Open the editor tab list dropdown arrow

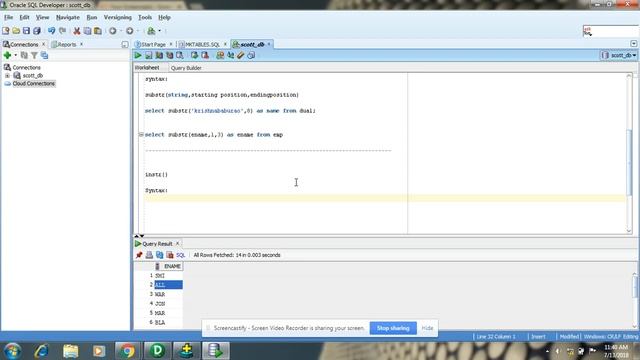click(633, 44)
